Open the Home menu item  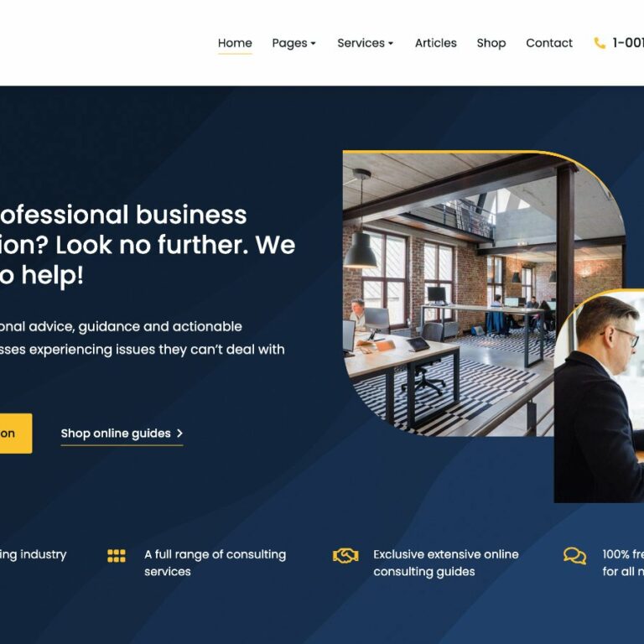[x=235, y=43]
